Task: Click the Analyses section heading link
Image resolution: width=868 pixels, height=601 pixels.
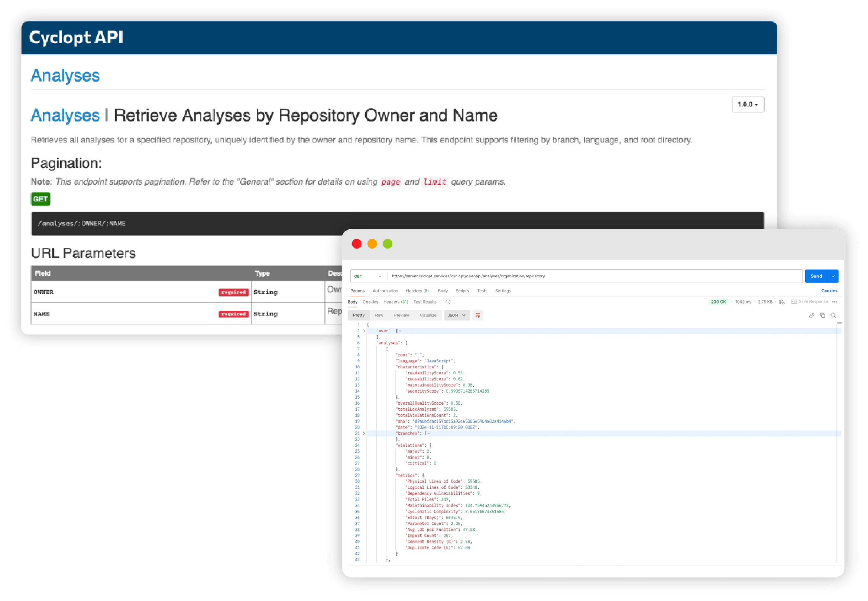Action: pyautogui.click(x=65, y=75)
